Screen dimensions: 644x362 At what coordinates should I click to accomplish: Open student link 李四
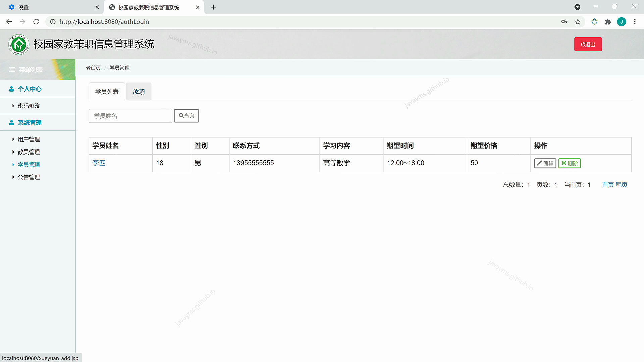click(99, 163)
